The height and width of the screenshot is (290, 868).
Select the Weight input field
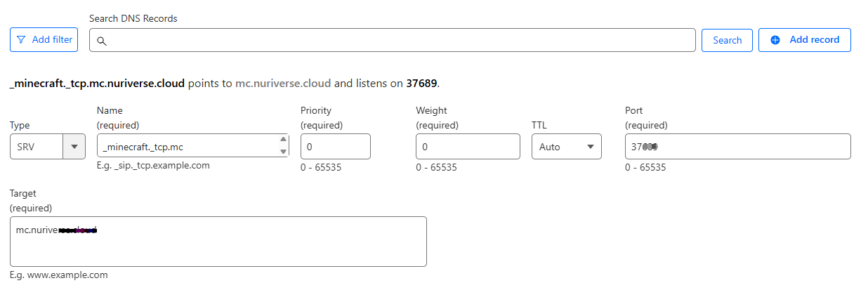pos(468,147)
